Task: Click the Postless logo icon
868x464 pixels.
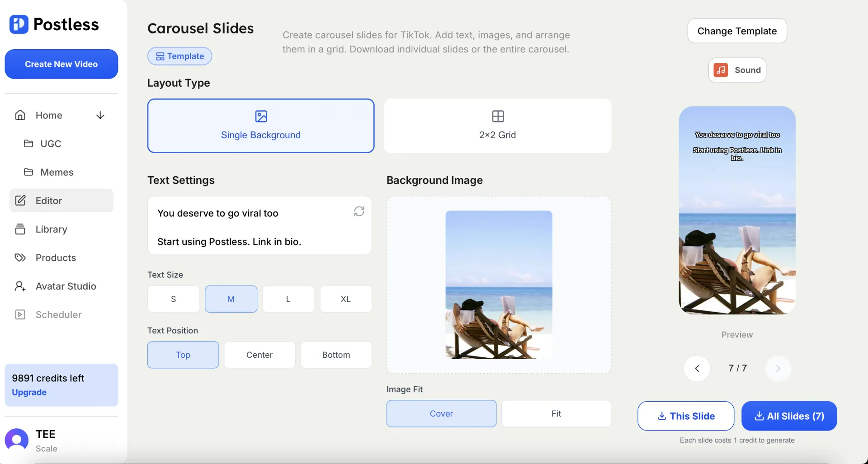Action: (x=19, y=24)
